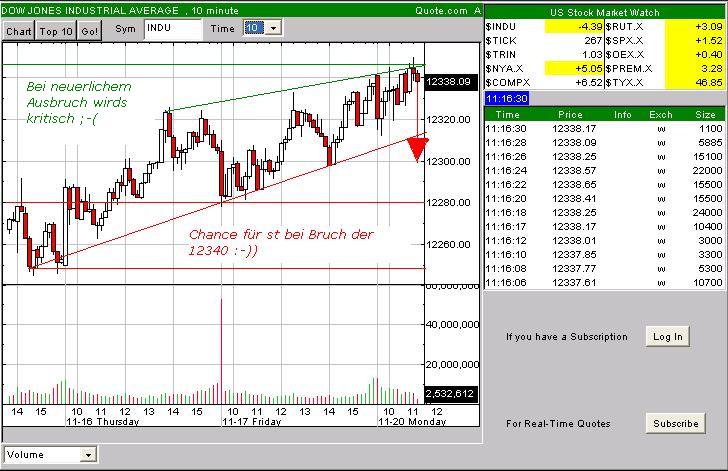Select the $NYA.X symbol

pyautogui.click(x=504, y=69)
